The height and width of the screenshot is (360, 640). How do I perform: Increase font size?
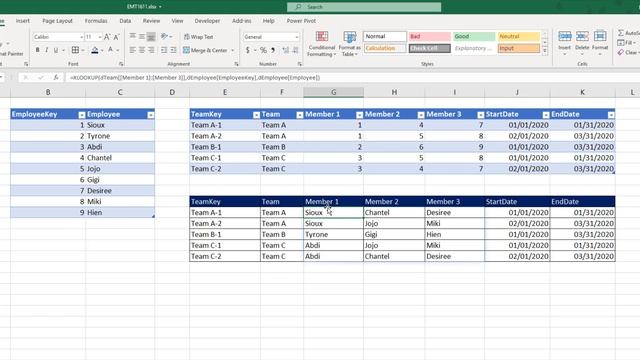107,37
